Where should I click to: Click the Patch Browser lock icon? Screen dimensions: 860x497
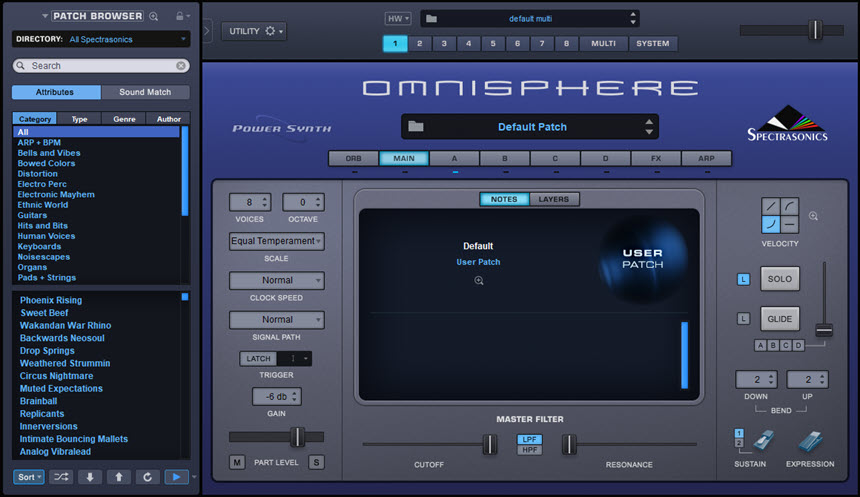179,16
